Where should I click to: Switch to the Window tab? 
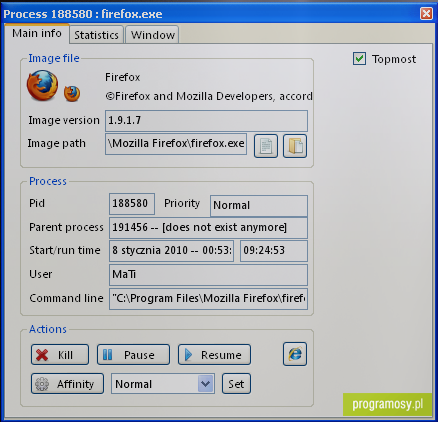(x=153, y=35)
